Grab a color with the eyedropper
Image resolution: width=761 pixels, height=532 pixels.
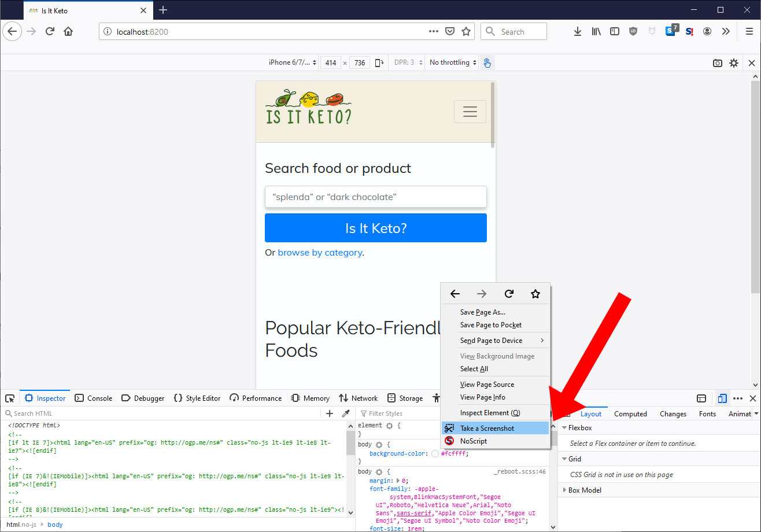346,413
